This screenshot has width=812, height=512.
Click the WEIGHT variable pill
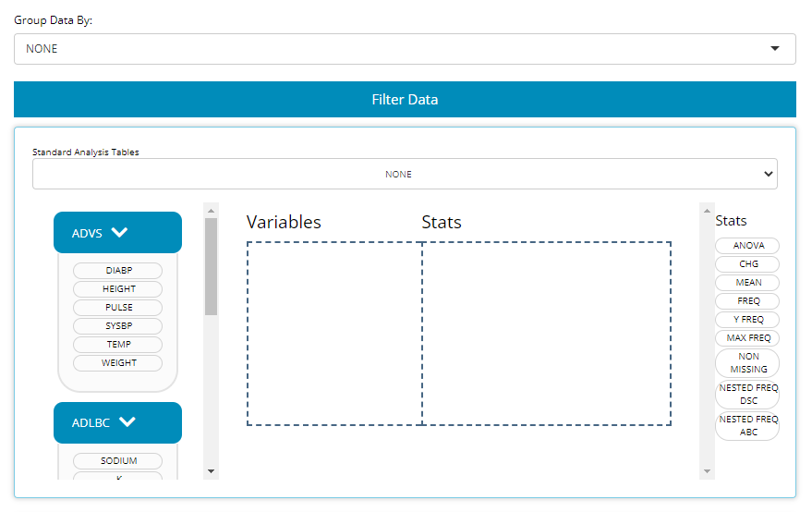click(x=118, y=363)
